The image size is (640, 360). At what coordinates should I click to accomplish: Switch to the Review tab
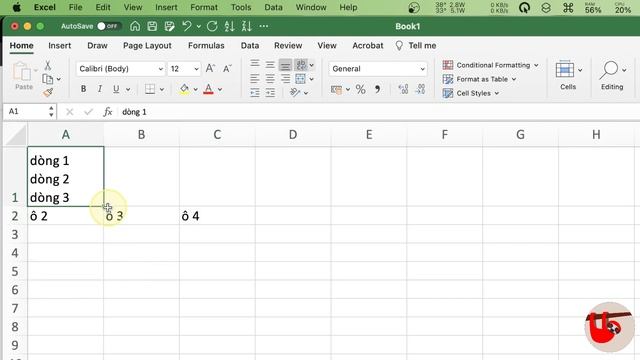click(288, 46)
